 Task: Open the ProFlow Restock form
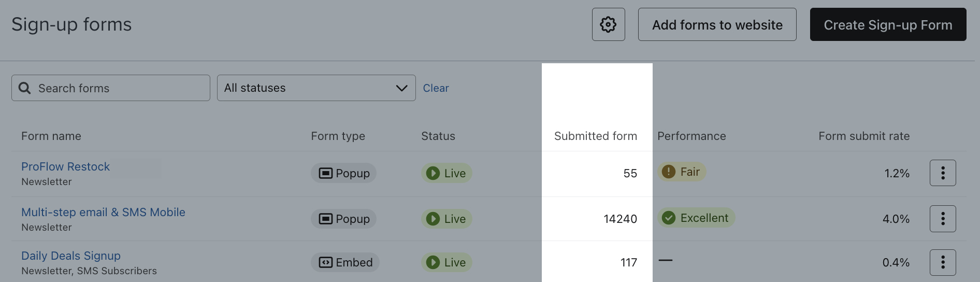pyautogui.click(x=65, y=166)
